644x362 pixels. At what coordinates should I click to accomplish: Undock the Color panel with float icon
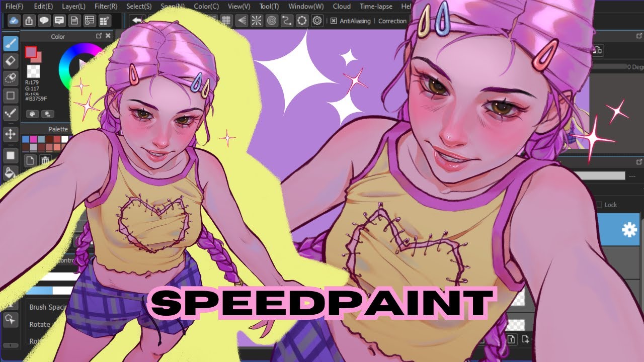(99, 36)
